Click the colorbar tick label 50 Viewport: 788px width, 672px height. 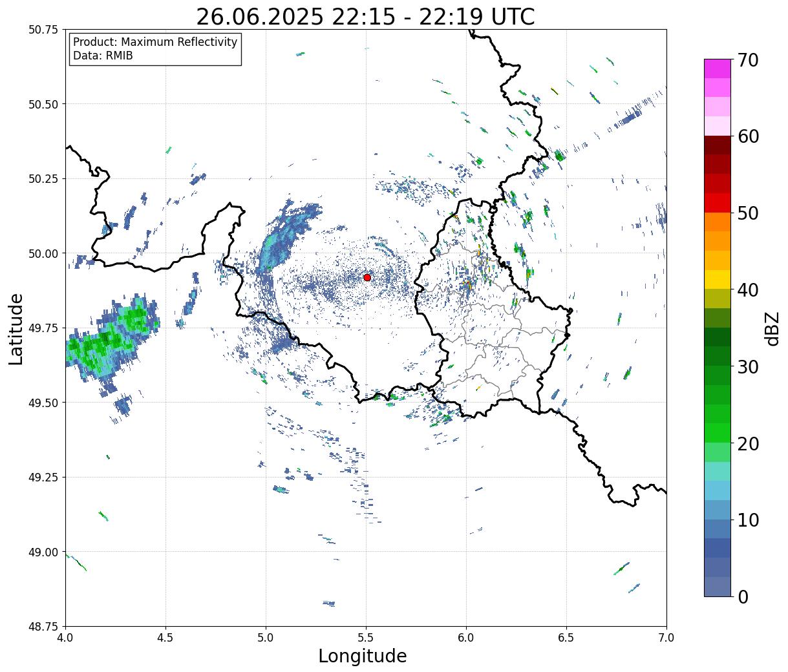[747, 213]
